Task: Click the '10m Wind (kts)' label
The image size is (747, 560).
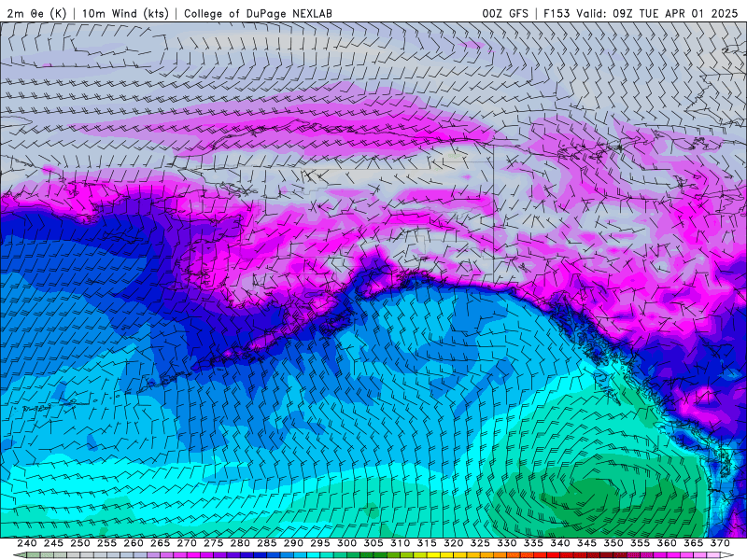Action: point(125,13)
